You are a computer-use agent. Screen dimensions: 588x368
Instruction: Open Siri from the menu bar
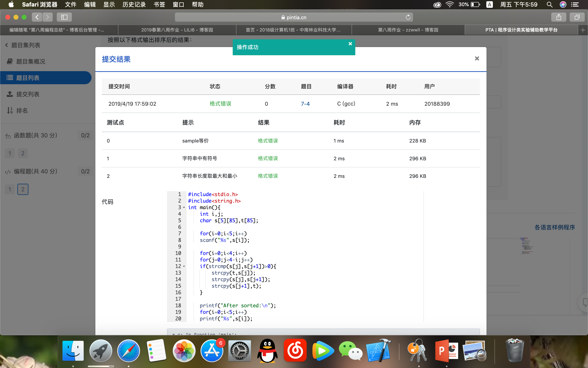tap(563, 4)
